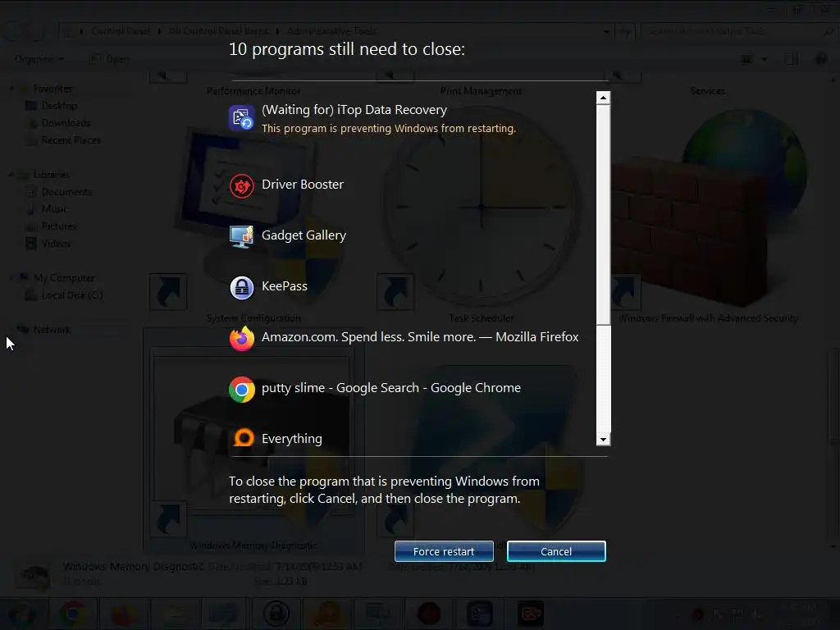
Task: Select Music library in navigation pane
Action: click(x=54, y=208)
